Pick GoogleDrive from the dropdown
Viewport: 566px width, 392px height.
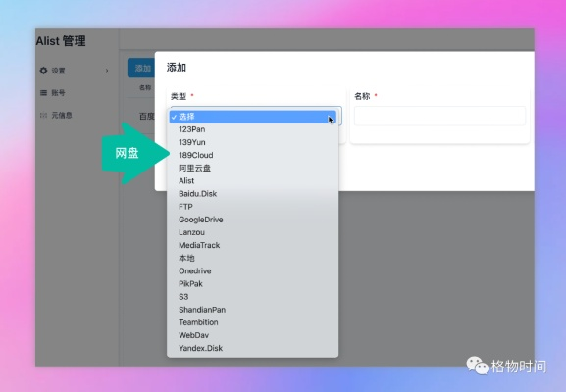pyautogui.click(x=253, y=220)
